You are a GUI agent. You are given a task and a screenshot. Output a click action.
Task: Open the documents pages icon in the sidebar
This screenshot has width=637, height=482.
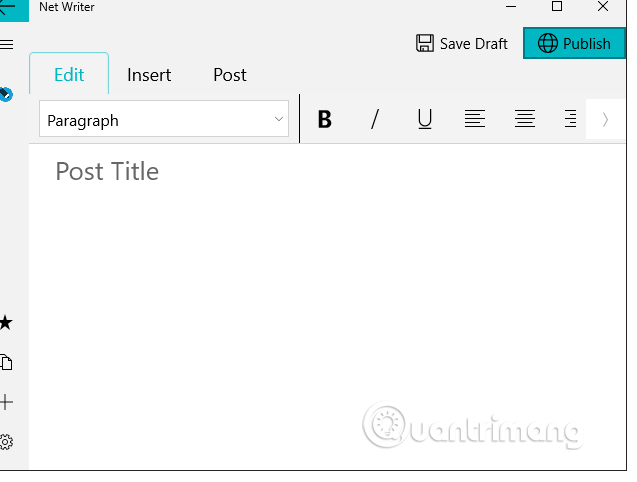coord(7,362)
